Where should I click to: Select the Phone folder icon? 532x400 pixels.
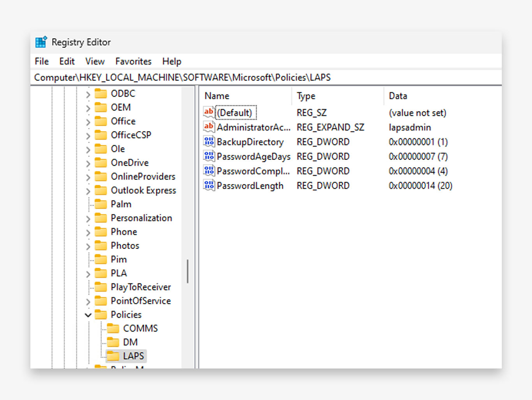coord(101,232)
